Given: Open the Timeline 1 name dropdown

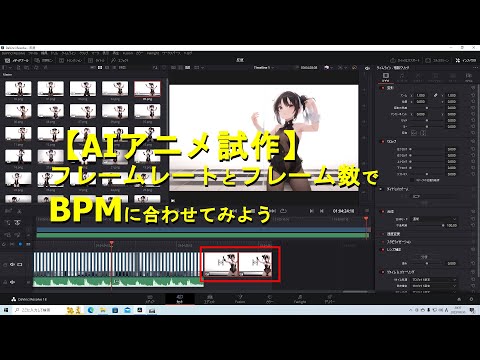Looking at the screenshot, I should click(x=263, y=68).
